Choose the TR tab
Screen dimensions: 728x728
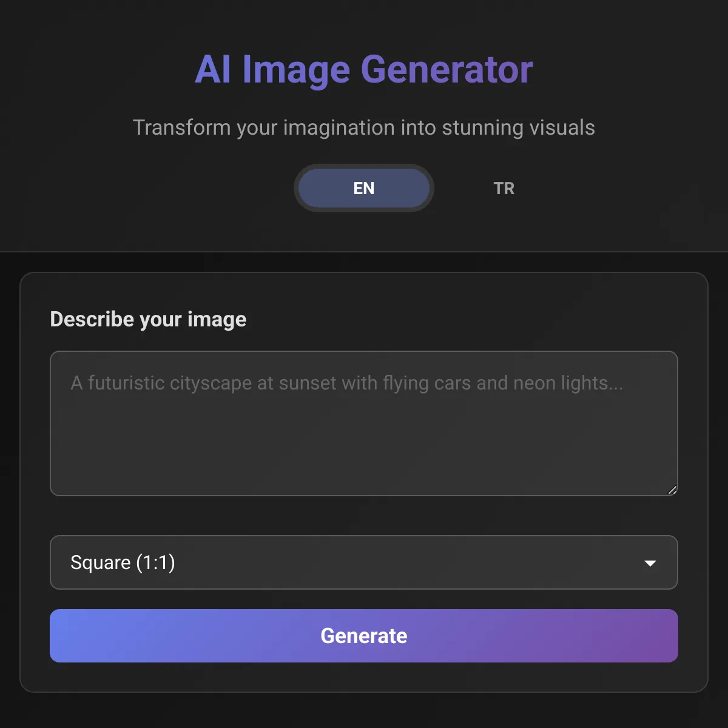pos(504,188)
